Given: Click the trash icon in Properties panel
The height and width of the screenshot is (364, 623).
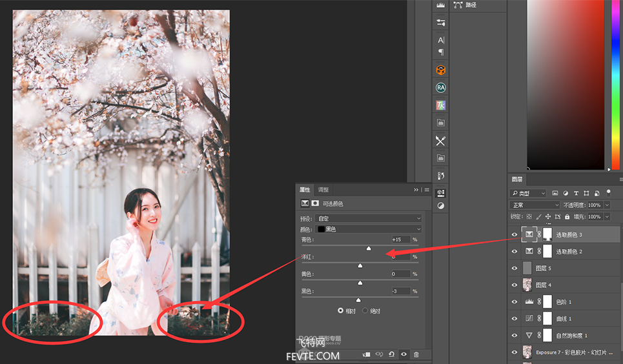Looking at the screenshot, I should pyautogui.click(x=416, y=354).
